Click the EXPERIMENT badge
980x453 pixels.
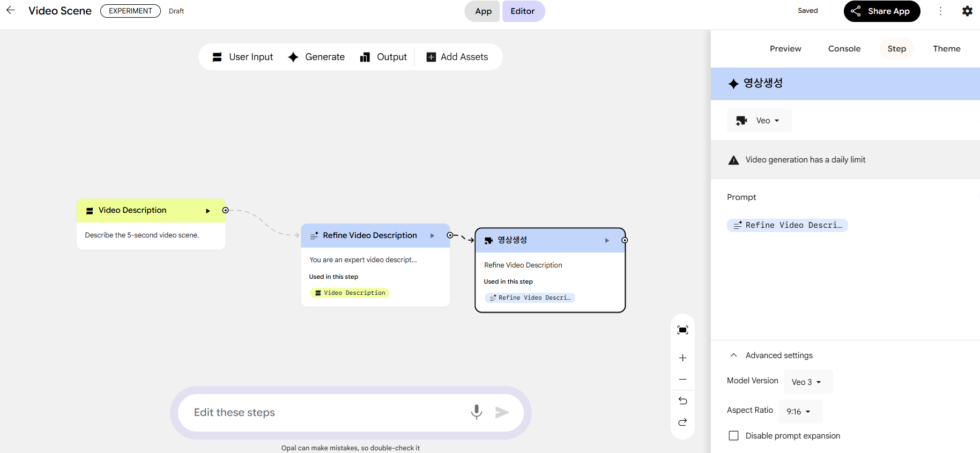[130, 11]
